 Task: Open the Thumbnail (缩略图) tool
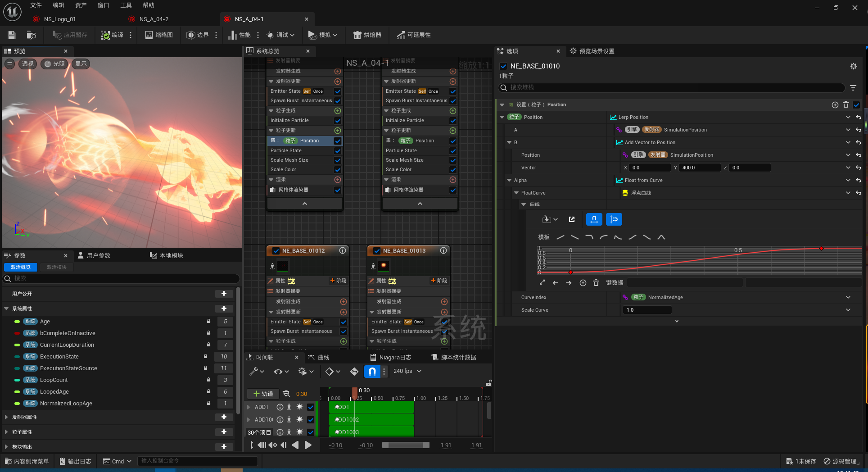(159, 35)
